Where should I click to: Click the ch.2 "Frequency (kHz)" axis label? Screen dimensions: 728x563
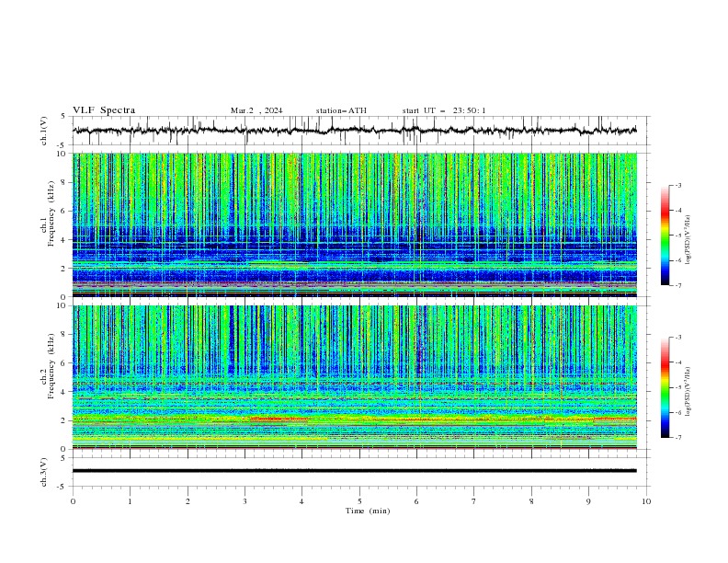[51, 366]
